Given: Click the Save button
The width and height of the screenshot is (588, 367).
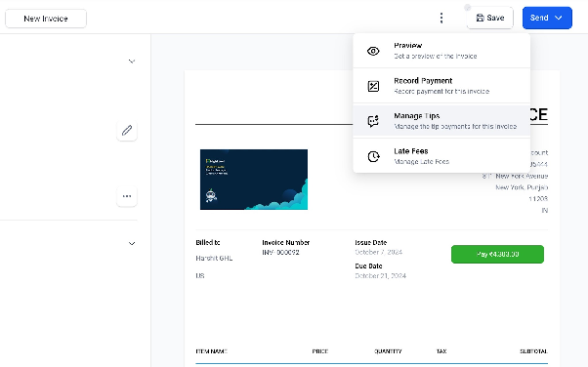Looking at the screenshot, I should tap(489, 18).
